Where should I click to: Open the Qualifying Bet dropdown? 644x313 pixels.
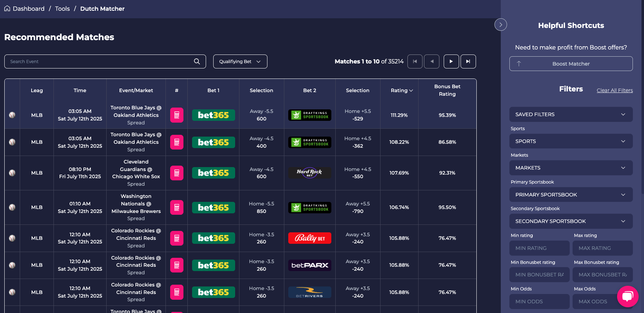(240, 61)
